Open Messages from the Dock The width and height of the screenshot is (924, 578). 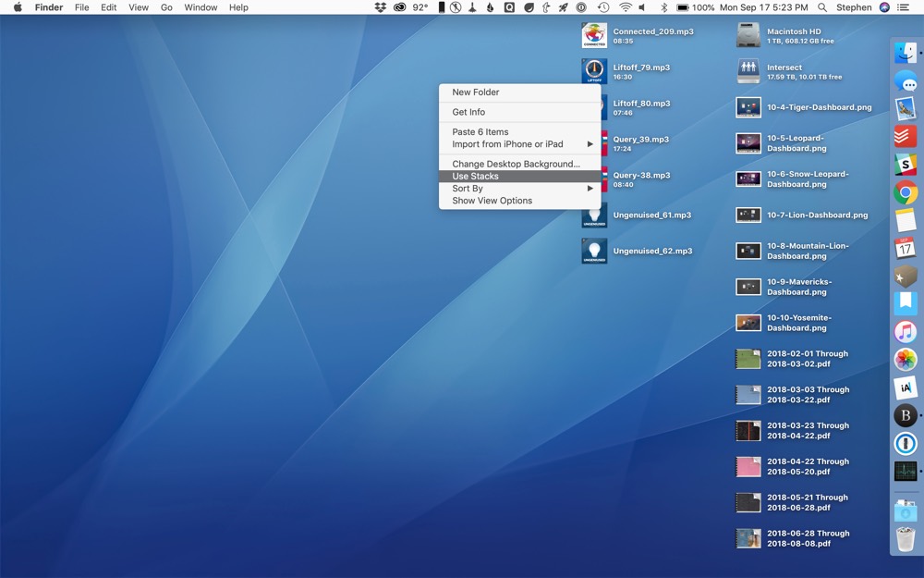(x=904, y=81)
